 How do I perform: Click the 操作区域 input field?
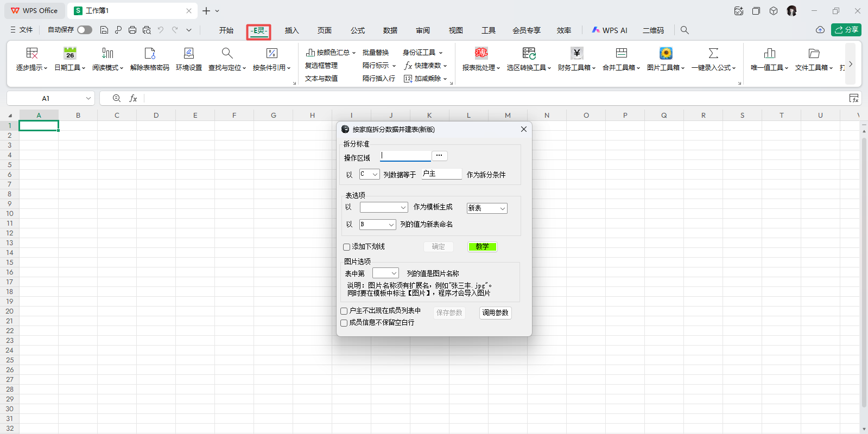[x=405, y=156]
